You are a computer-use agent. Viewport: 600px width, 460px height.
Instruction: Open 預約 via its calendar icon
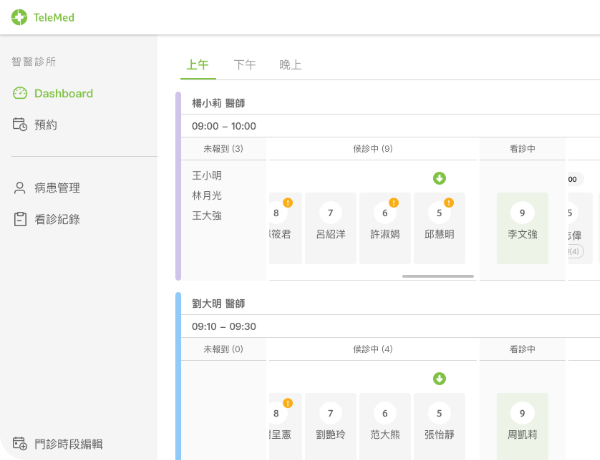pyautogui.click(x=20, y=125)
